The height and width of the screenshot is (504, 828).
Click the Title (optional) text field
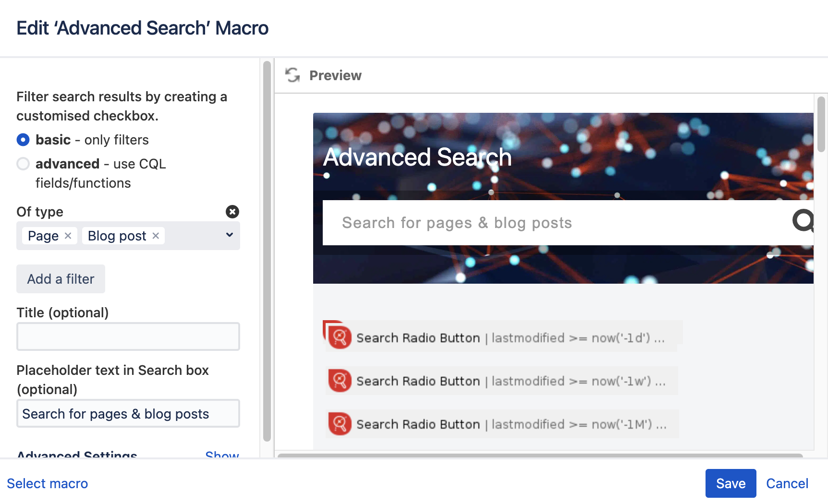point(128,336)
